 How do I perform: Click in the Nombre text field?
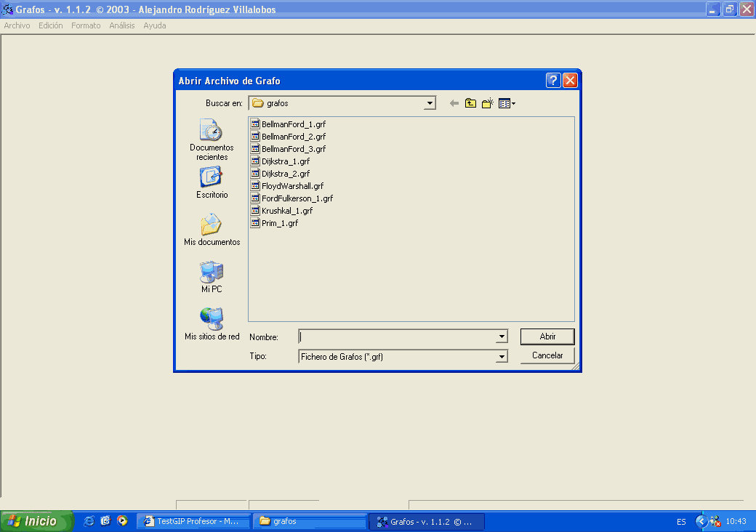(397, 336)
